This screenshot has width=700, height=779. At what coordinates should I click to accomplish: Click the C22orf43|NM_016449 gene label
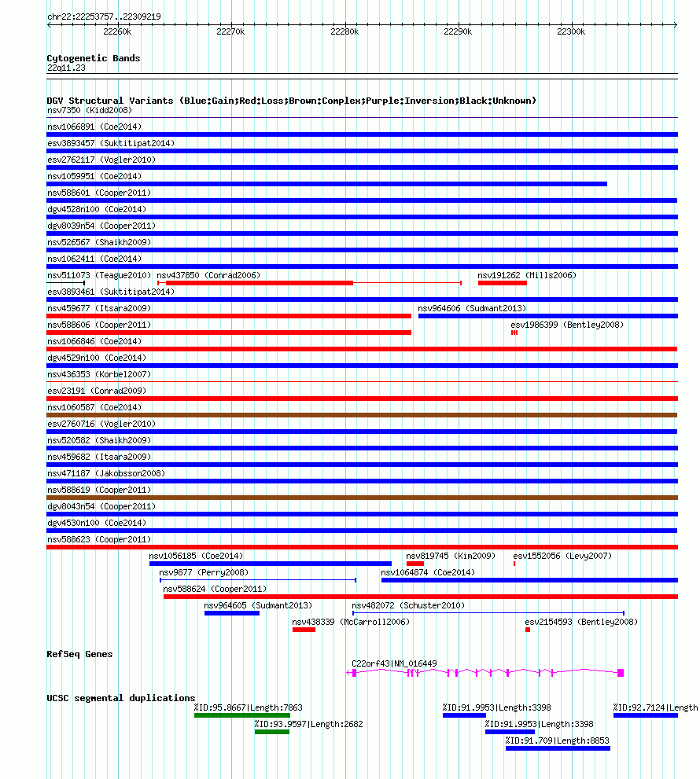(x=394, y=663)
